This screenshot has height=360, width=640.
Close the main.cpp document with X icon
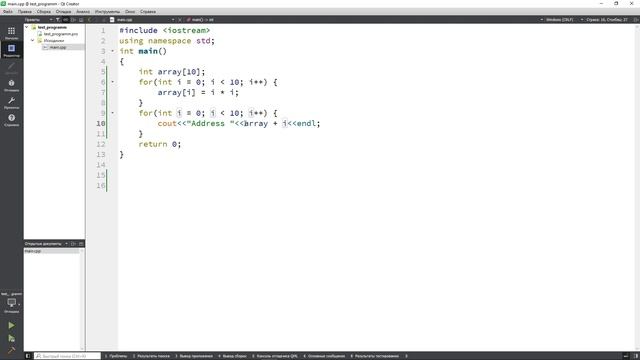180,20
